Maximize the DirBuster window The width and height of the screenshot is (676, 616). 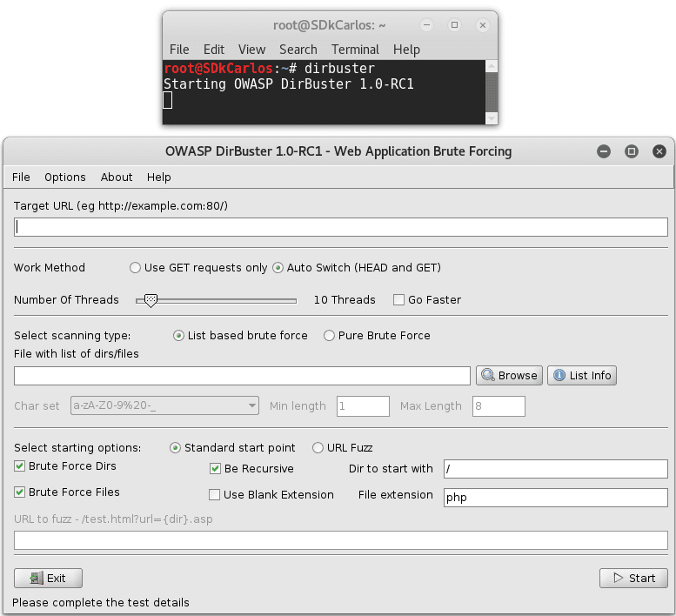pos(632,151)
